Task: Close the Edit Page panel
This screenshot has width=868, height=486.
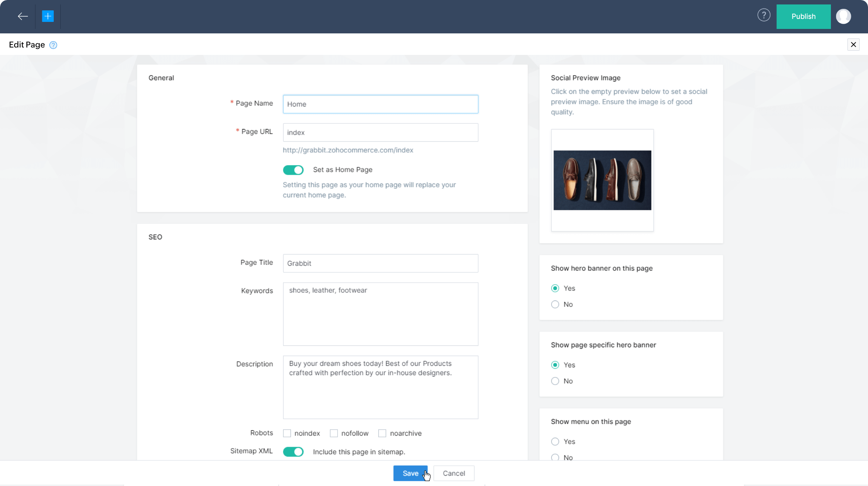Action: coord(853,45)
